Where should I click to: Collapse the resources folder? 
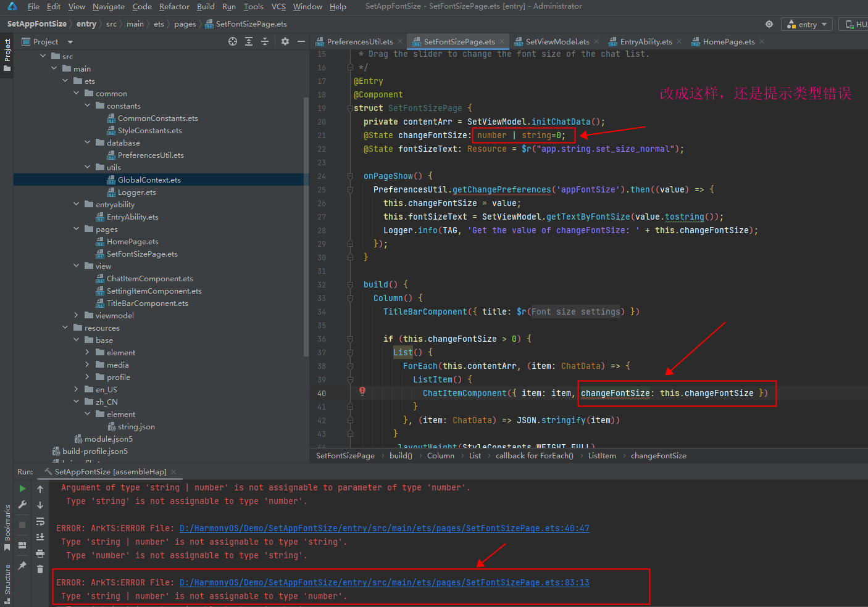coord(65,328)
